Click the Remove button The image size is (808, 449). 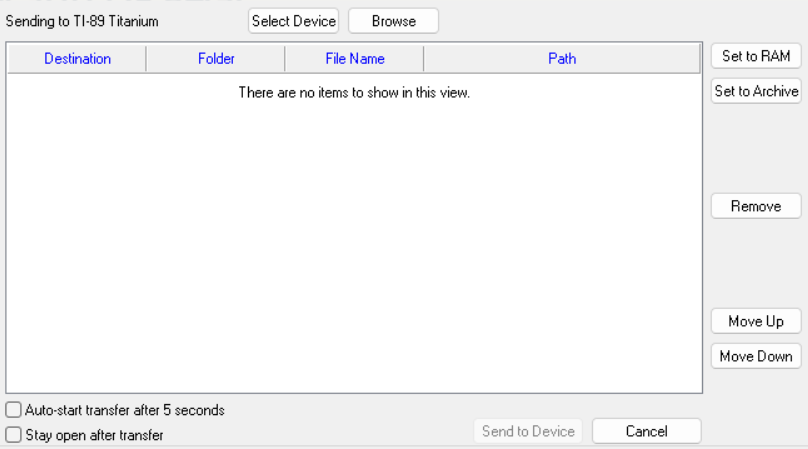click(x=755, y=206)
